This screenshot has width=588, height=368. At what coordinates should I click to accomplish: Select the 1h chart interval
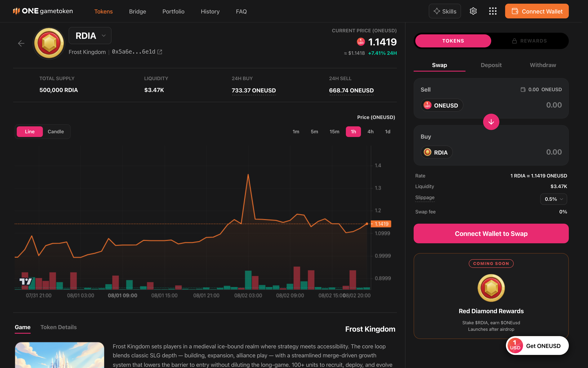tap(353, 132)
